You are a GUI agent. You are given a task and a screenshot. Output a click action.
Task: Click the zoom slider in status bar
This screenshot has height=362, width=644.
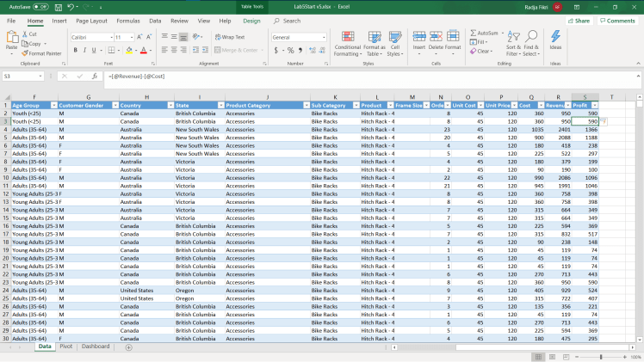(x=599, y=357)
